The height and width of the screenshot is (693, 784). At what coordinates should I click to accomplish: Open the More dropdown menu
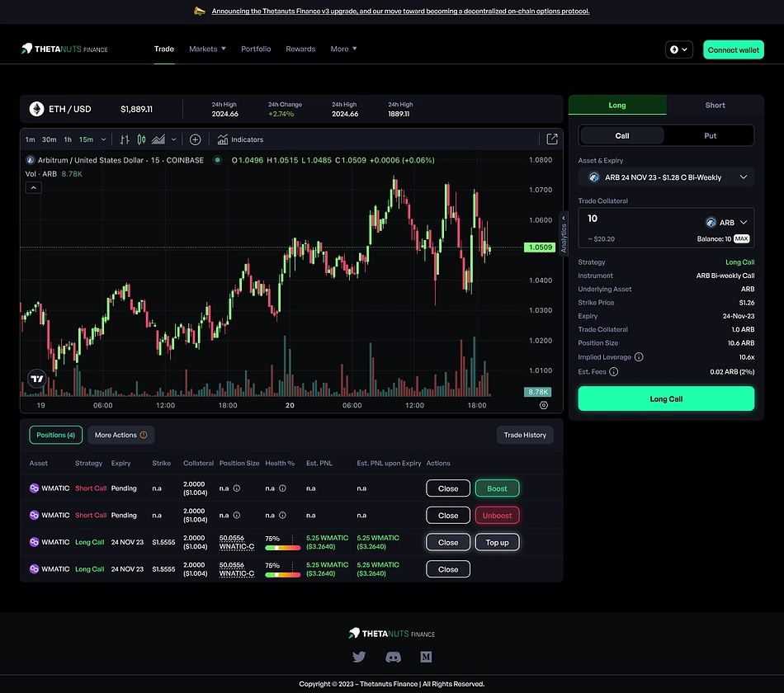click(343, 49)
